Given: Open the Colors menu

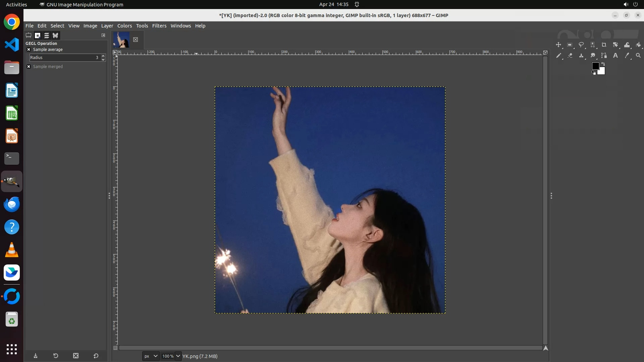Looking at the screenshot, I should [124, 26].
